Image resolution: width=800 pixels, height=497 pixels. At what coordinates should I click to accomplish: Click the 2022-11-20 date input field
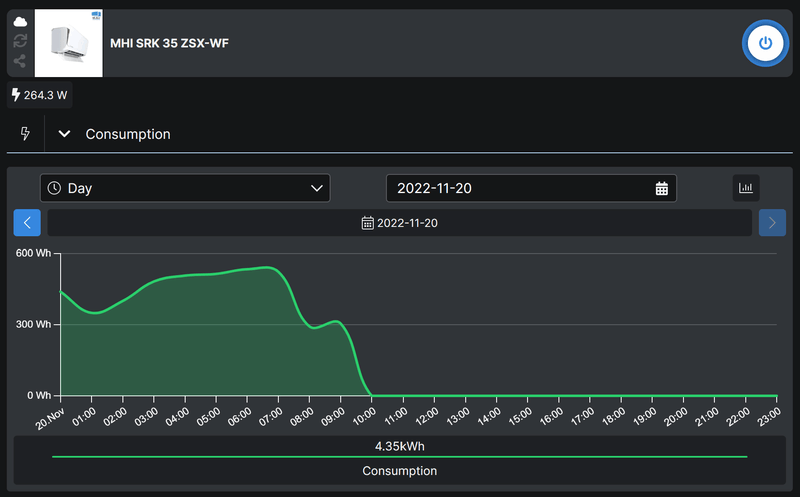(520, 188)
